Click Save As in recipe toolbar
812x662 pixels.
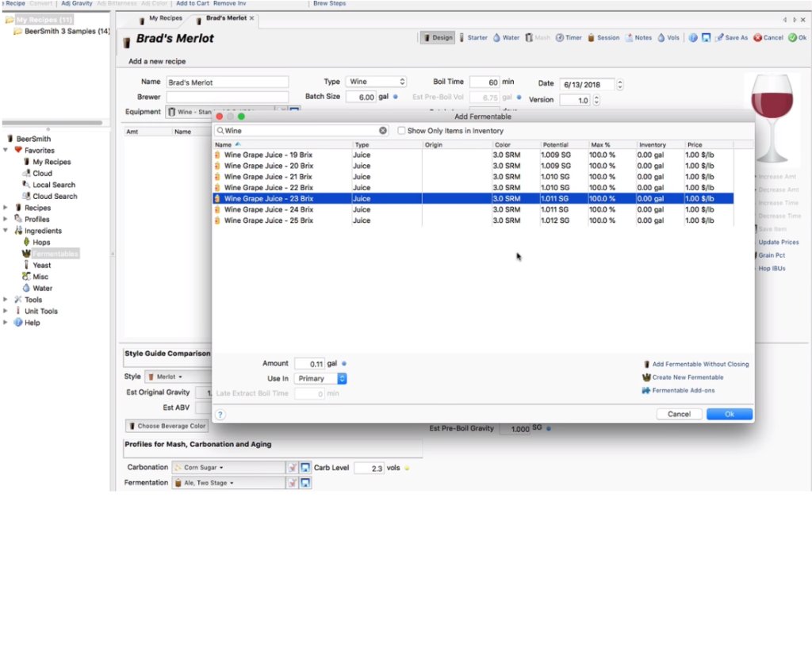732,38
